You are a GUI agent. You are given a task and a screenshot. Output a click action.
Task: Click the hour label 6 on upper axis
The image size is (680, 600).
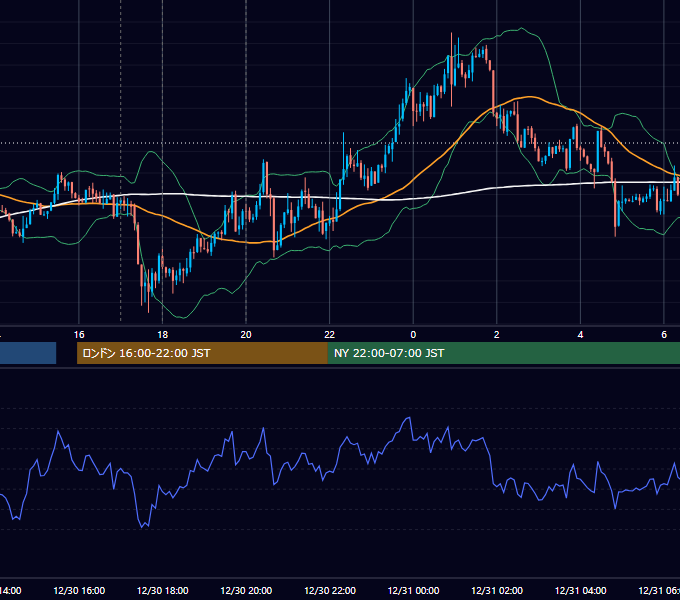[664, 335]
